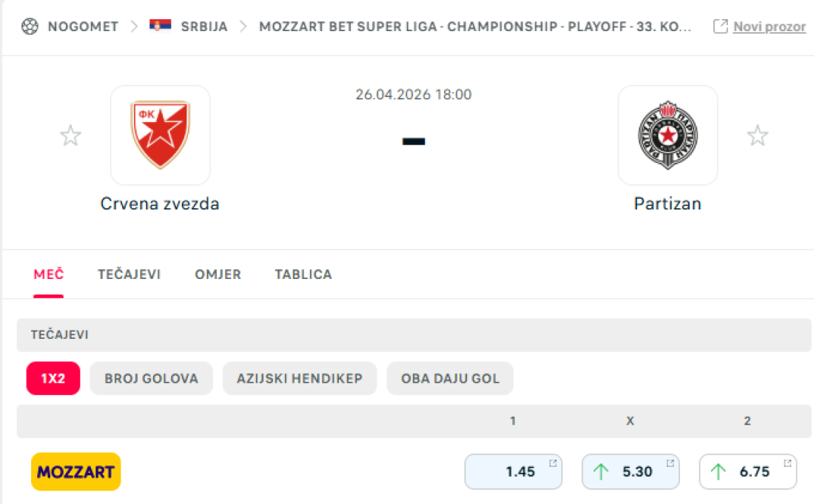The width and height of the screenshot is (814, 504).
Task: Open the OMJER tab
Action: point(218,275)
